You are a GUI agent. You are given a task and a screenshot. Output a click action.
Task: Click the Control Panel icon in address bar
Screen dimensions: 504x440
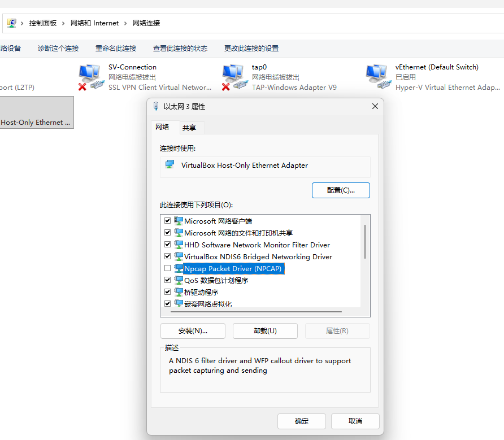point(11,23)
